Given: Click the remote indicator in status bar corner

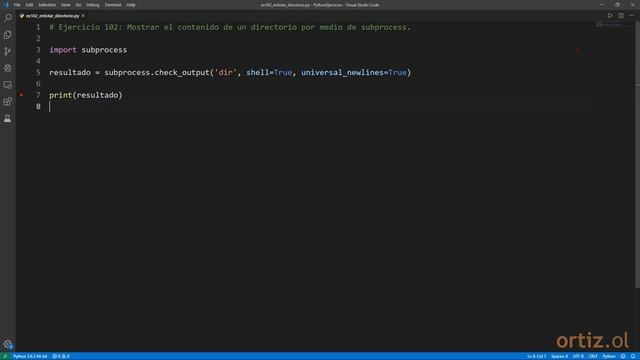Looking at the screenshot, I should (x=5, y=356).
